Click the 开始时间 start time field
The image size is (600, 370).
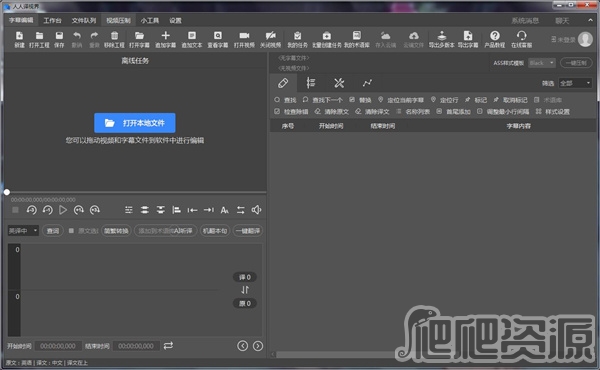pyautogui.click(x=58, y=346)
